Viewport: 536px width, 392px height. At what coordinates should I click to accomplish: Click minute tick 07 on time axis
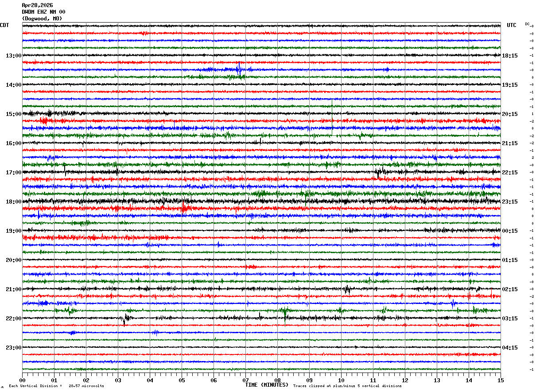point(245,380)
